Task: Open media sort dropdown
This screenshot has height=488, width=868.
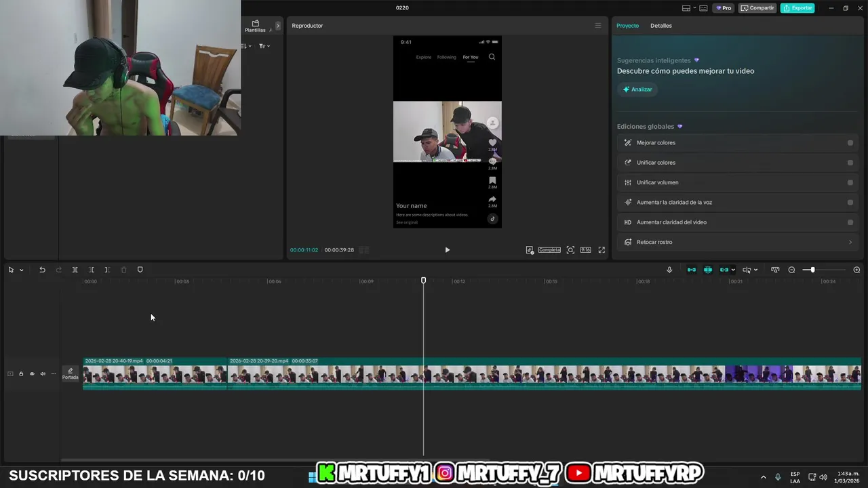Action: coord(246,46)
